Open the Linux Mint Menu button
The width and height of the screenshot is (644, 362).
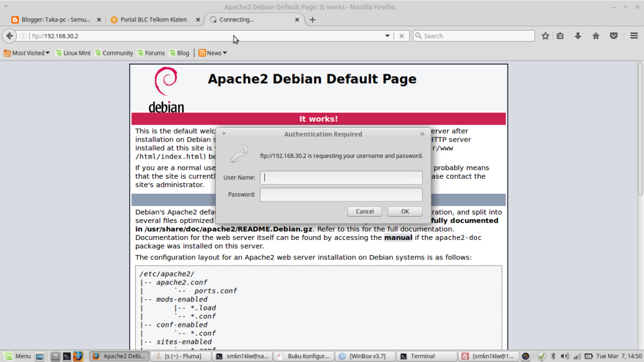[x=17, y=356]
